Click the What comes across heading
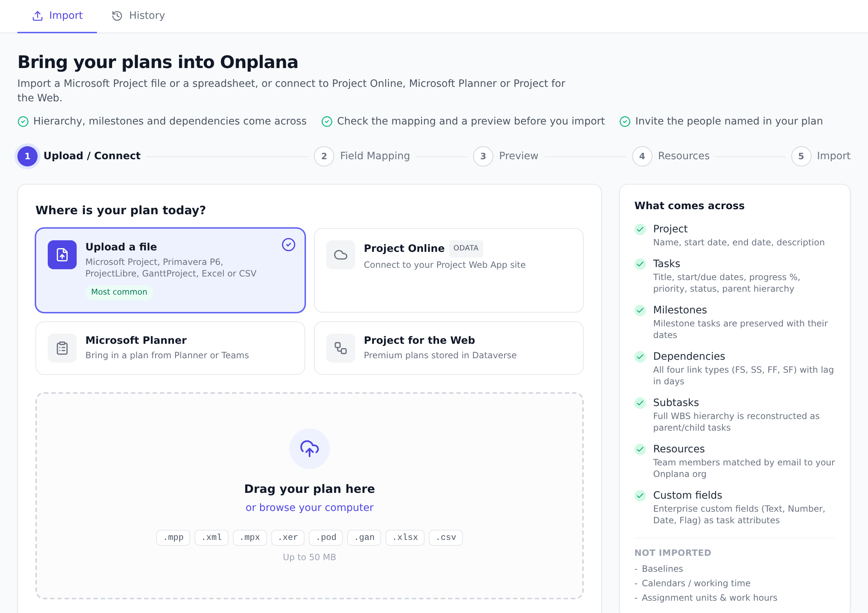The height and width of the screenshot is (613, 868). coord(690,206)
